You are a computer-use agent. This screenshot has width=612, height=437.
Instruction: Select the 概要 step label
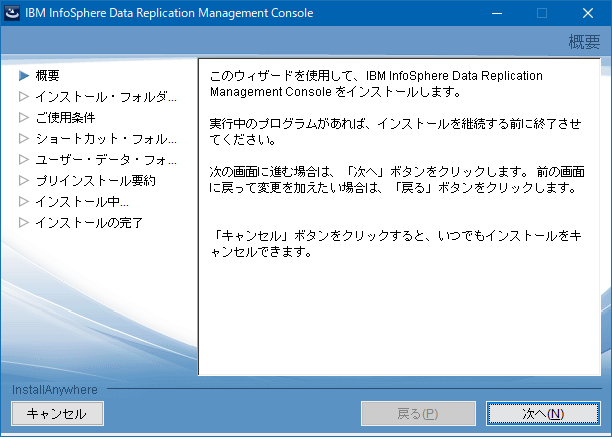pos(47,75)
